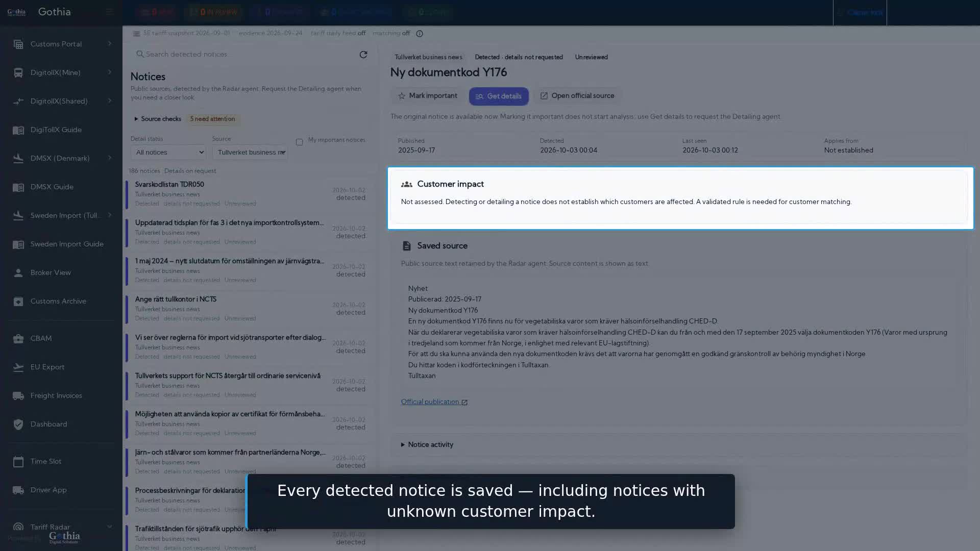Screen dimensions: 980x551
Task: Click the DigitollX(Mine) truck icon
Action: pyautogui.click(x=18, y=73)
